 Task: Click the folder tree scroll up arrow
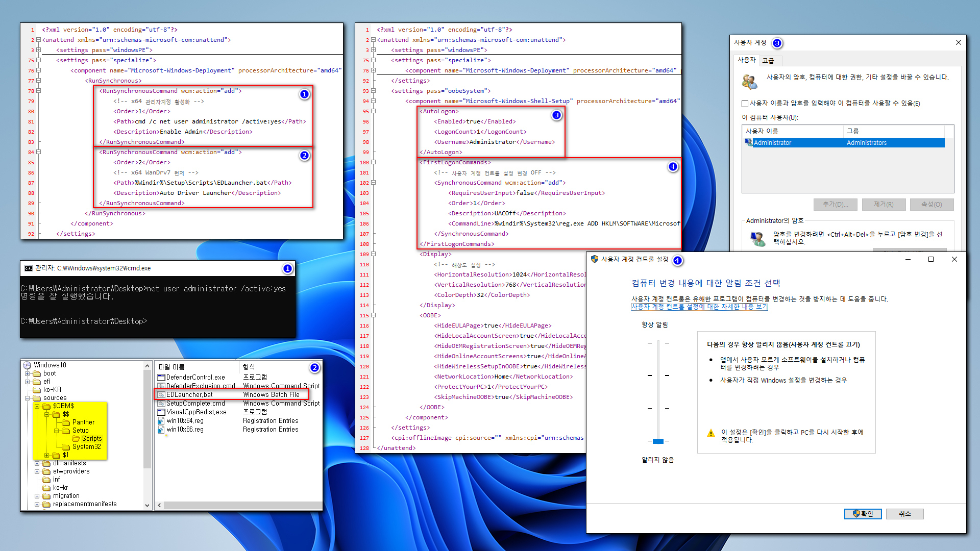(147, 366)
